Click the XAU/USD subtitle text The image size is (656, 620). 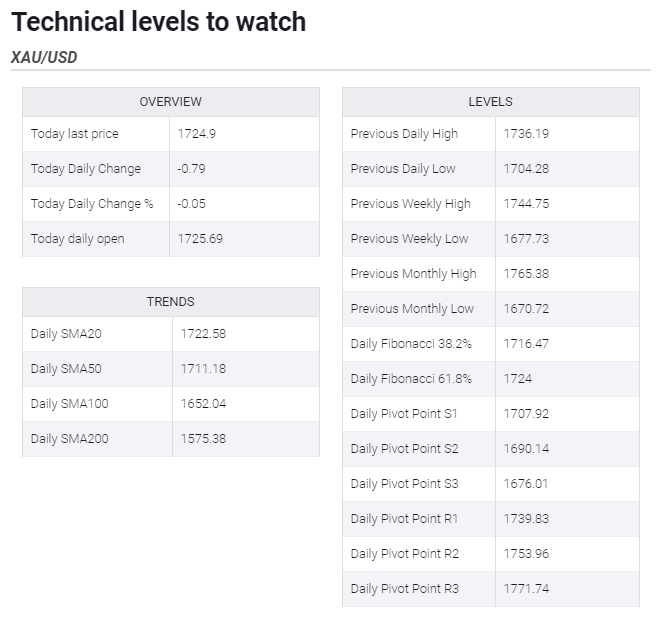tap(44, 57)
